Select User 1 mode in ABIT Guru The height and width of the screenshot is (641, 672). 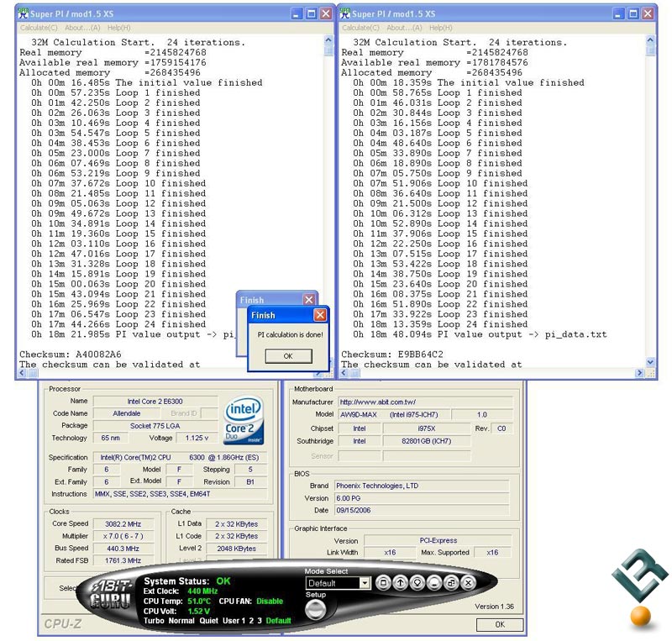pyautogui.click(x=234, y=621)
